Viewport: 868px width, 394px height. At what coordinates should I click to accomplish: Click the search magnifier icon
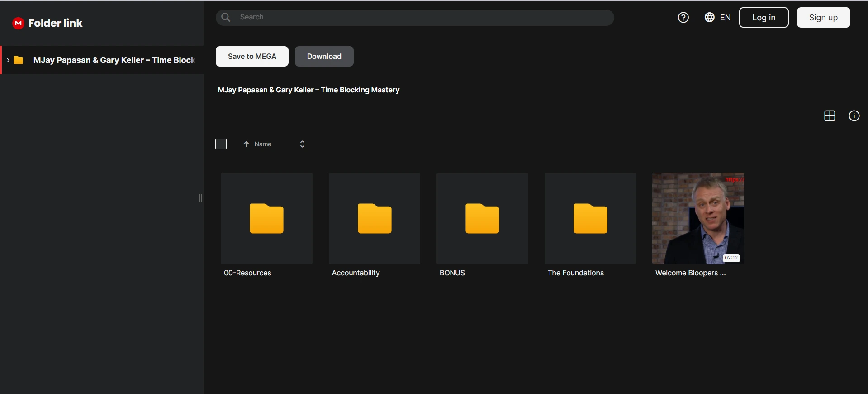click(226, 17)
